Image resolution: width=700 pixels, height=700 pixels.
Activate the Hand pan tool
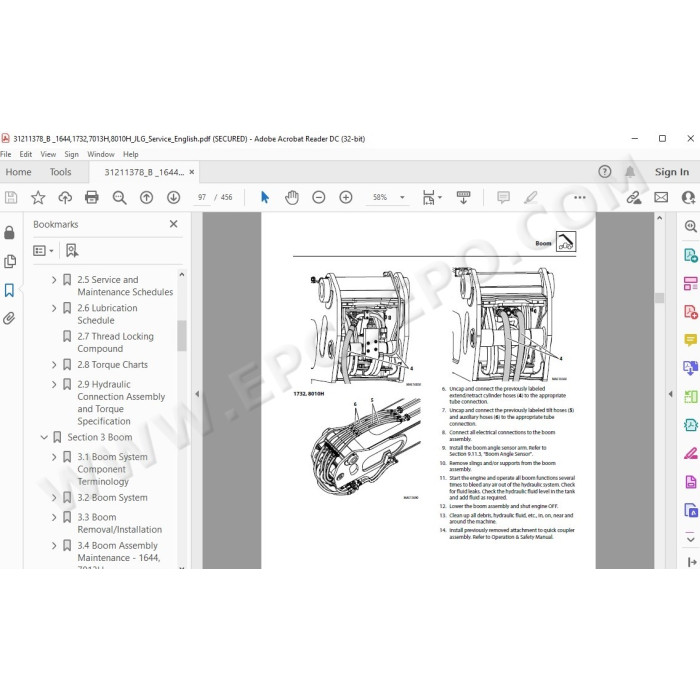292,197
